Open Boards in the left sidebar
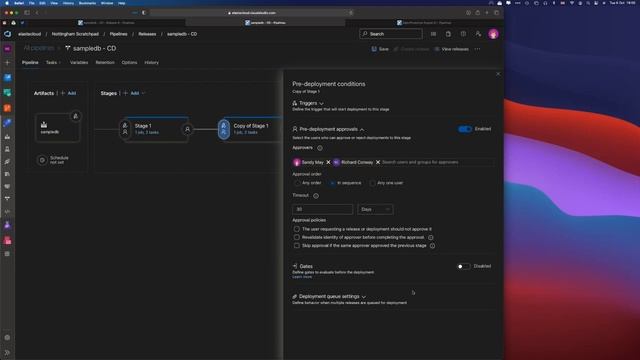Viewport: 640px width, 360px height. click(7, 93)
